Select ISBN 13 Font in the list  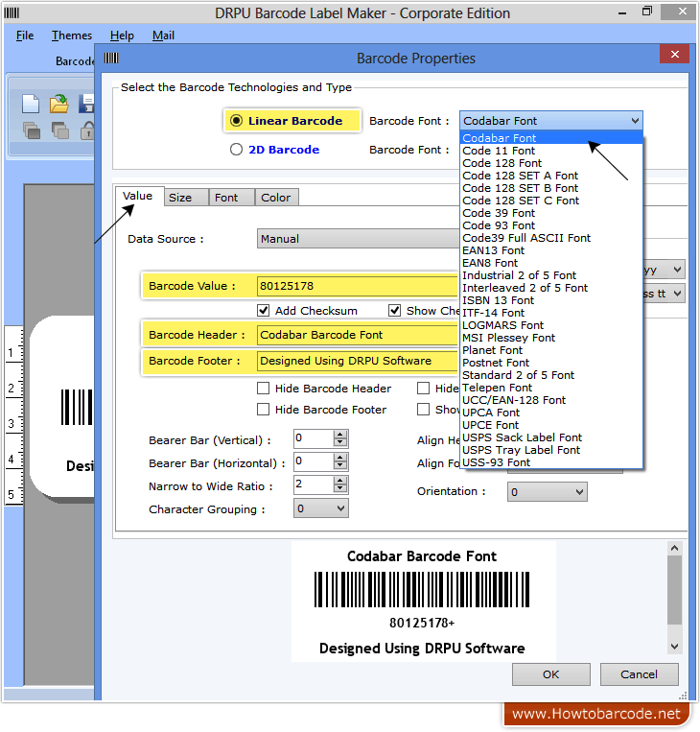tap(551, 300)
